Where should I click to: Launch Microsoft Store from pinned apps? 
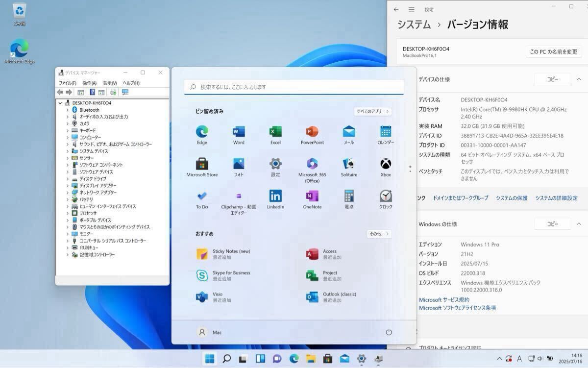pyautogui.click(x=202, y=168)
